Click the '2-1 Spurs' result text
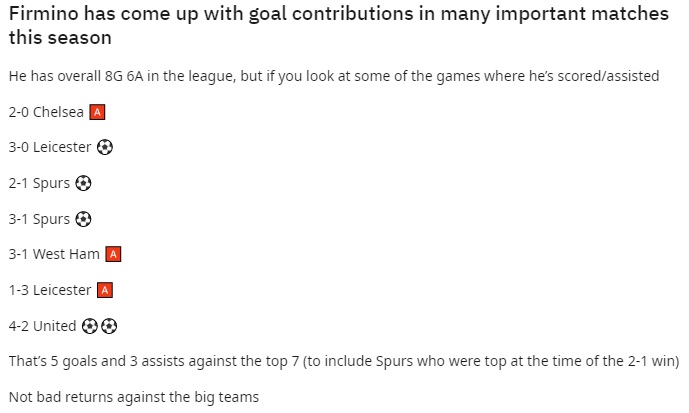689x413 pixels. (x=39, y=183)
